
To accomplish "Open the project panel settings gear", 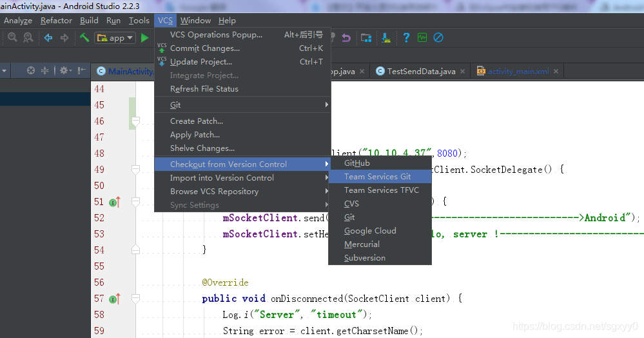I will click(x=65, y=71).
